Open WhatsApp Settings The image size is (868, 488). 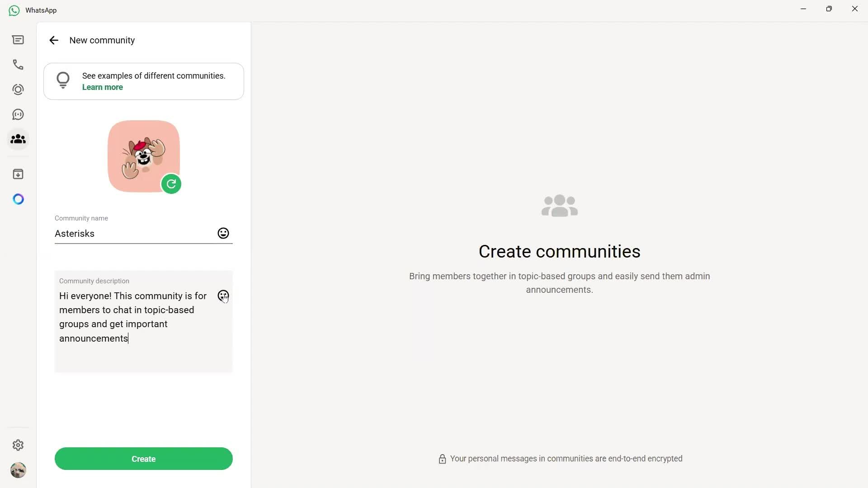coord(18,445)
